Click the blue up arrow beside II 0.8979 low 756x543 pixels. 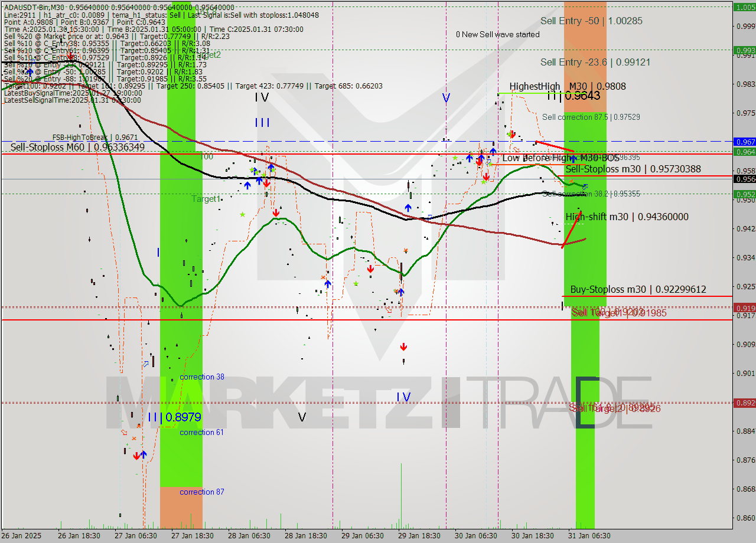click(x=144, y=454)
